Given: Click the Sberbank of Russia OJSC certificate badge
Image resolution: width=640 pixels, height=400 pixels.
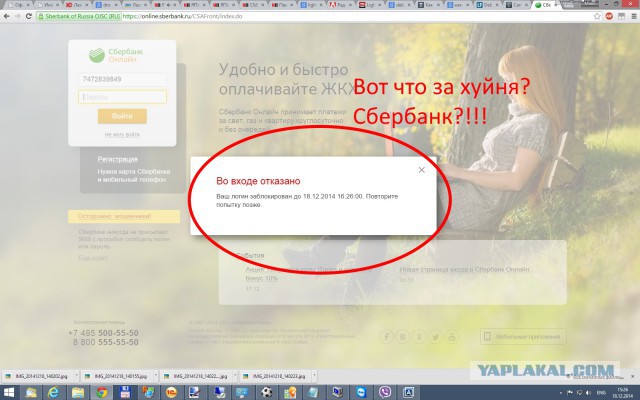Looking at the screenshot, I should (x=79, y=17).
